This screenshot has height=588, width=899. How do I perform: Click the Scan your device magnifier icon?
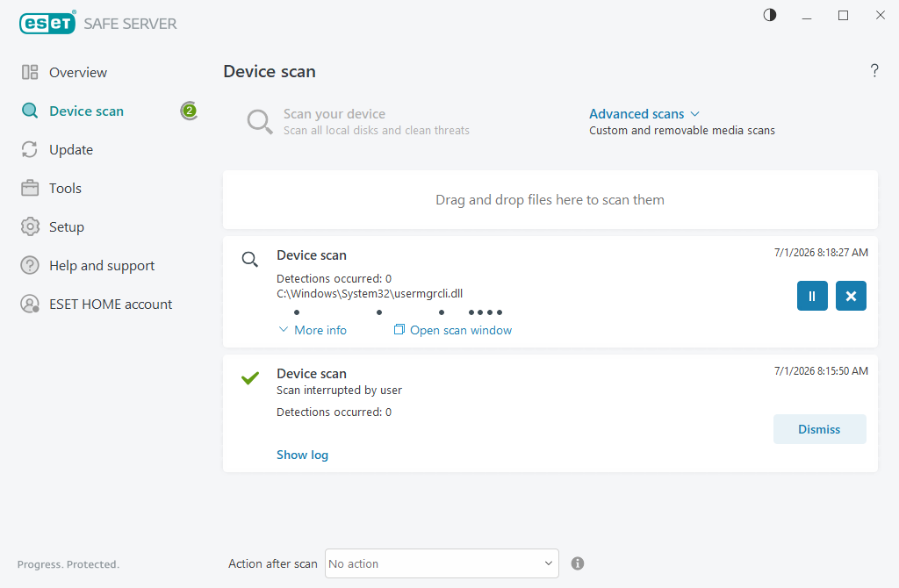pyautogui.click(x=260, y=122)
